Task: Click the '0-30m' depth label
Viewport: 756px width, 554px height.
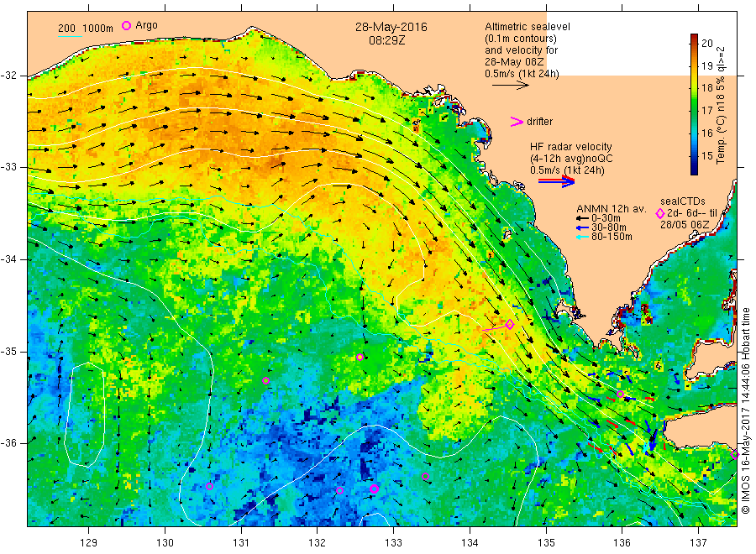Action: 606,218
